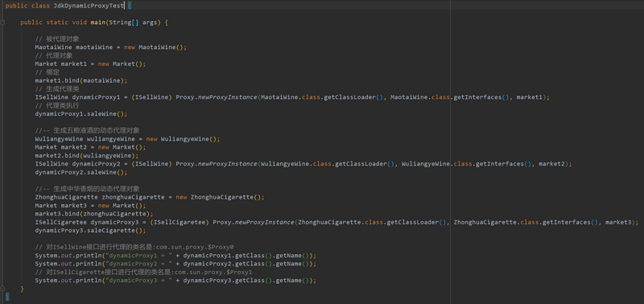Click the comment '// 绑定'

47,72
